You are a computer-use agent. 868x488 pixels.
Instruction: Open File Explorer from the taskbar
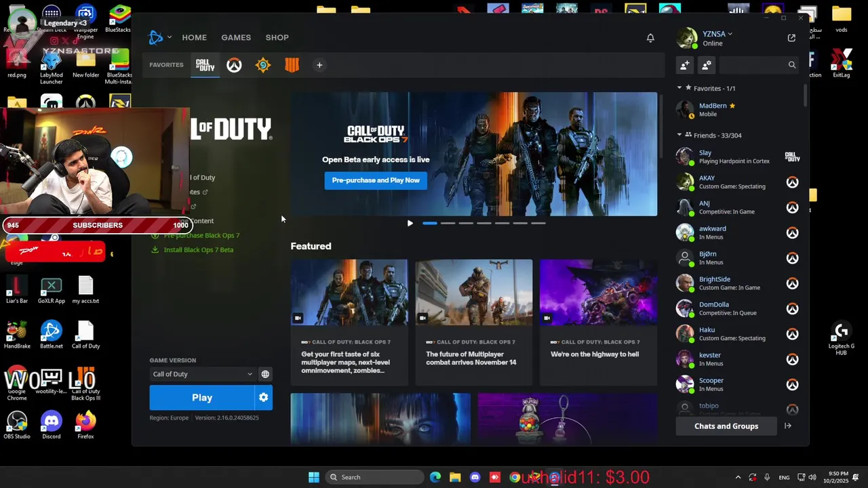pyautogui.click(x=455, y=477)
